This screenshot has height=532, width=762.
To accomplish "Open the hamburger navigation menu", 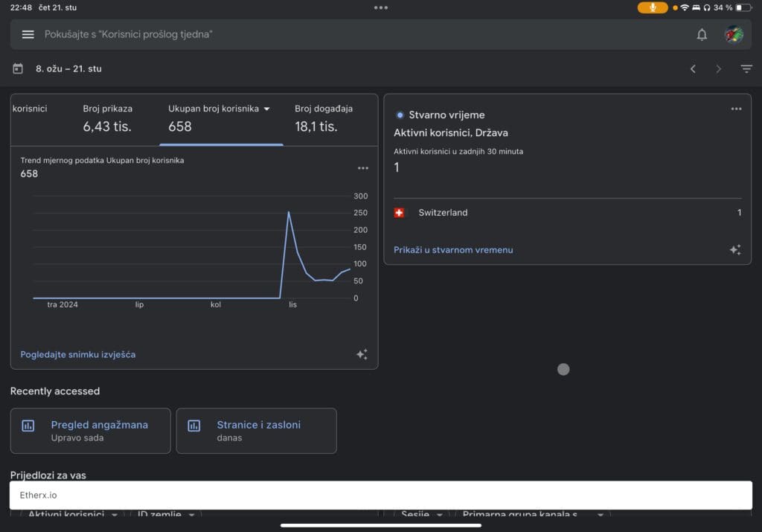I will pos(28,34).
